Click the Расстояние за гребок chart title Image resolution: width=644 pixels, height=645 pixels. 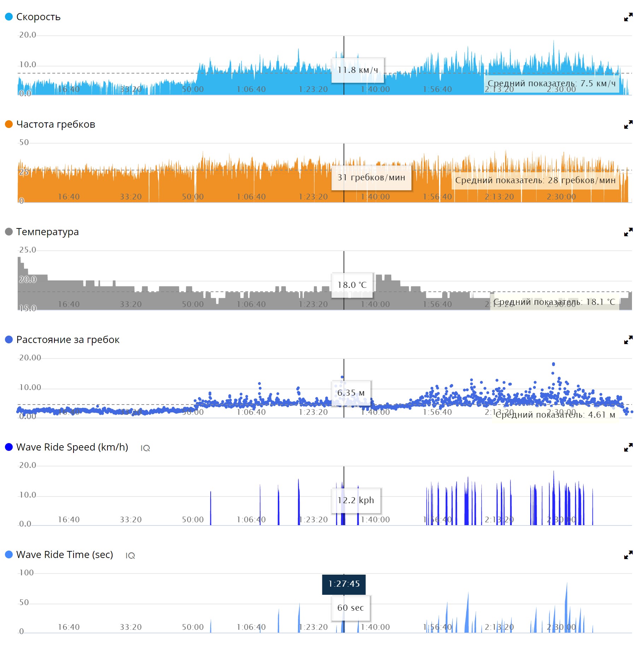pyautogui.click(x=68, y=339)
